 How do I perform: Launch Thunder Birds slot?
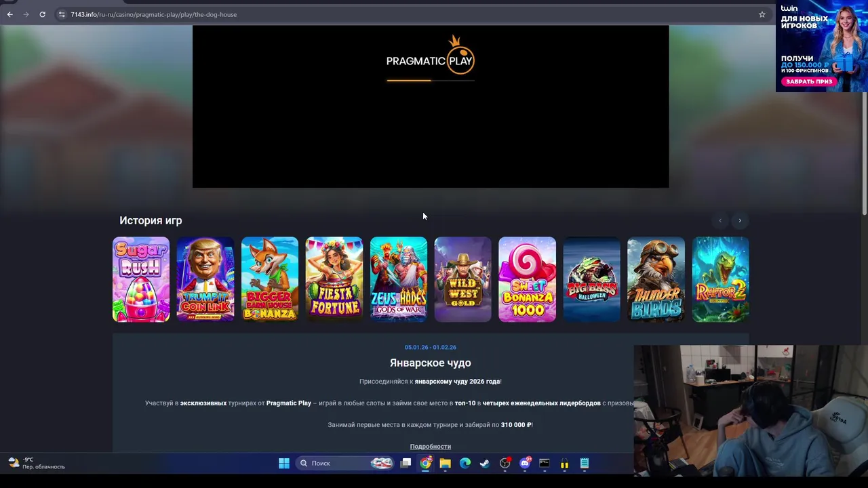click(x=656, y=279)
